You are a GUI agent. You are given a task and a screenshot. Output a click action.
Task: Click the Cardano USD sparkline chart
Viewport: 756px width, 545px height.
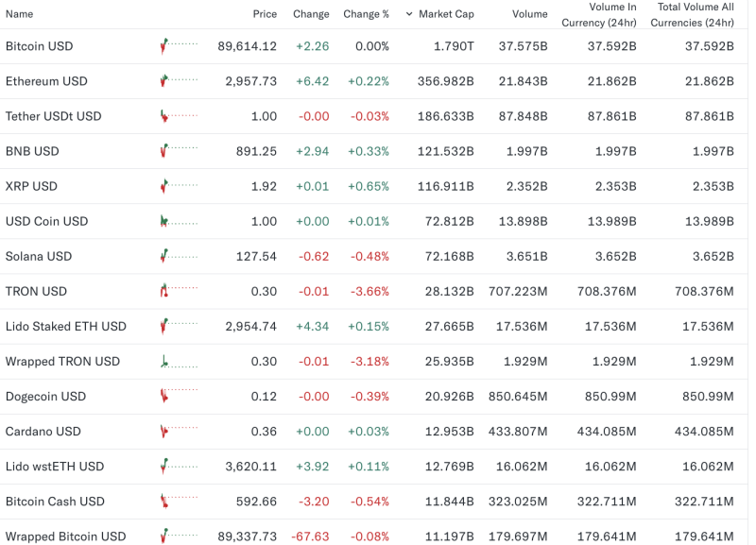(x=178, y=431)
